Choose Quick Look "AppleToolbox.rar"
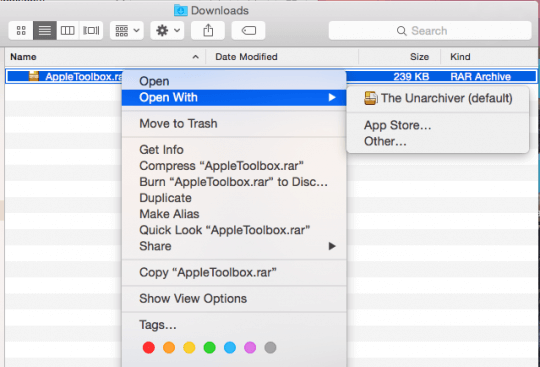 (234, 230)
